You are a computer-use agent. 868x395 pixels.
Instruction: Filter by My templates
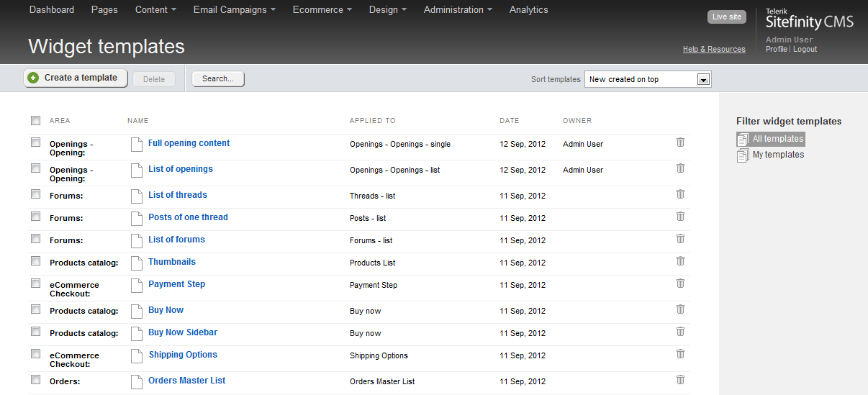click(778, 155)
